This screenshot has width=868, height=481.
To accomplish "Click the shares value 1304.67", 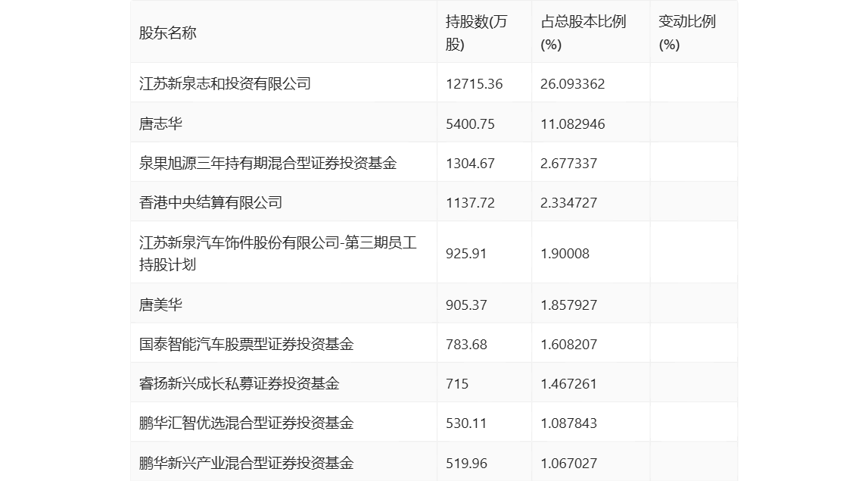I will coord(470,164).
